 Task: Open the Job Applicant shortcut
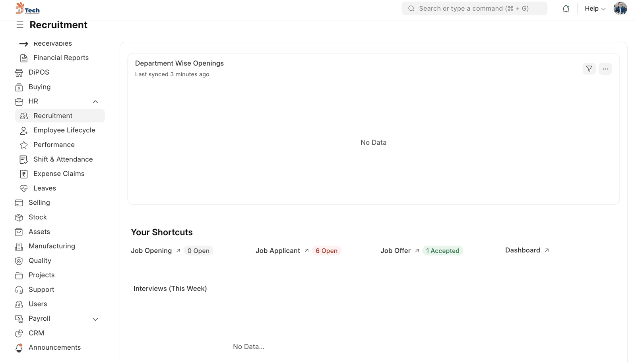278,251
